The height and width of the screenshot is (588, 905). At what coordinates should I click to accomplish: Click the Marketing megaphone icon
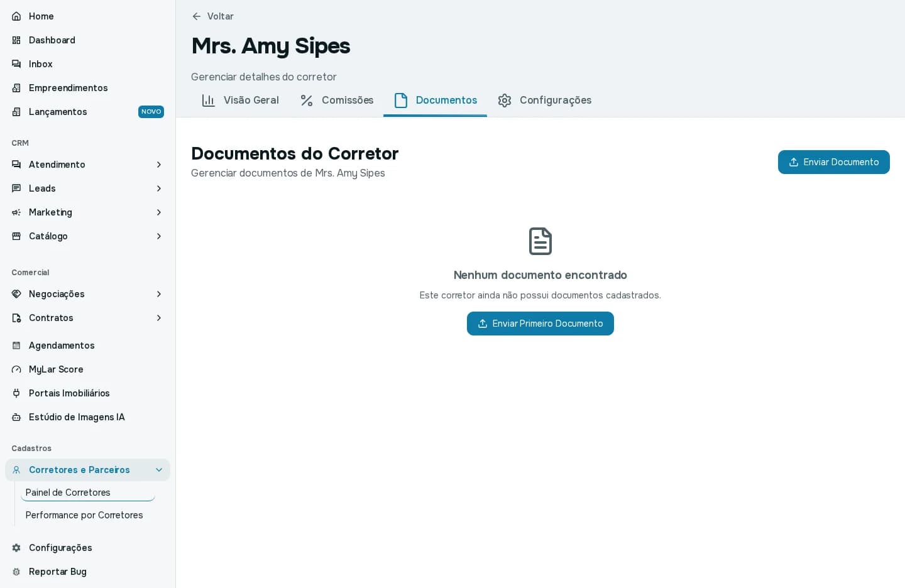tap(16, 212)
